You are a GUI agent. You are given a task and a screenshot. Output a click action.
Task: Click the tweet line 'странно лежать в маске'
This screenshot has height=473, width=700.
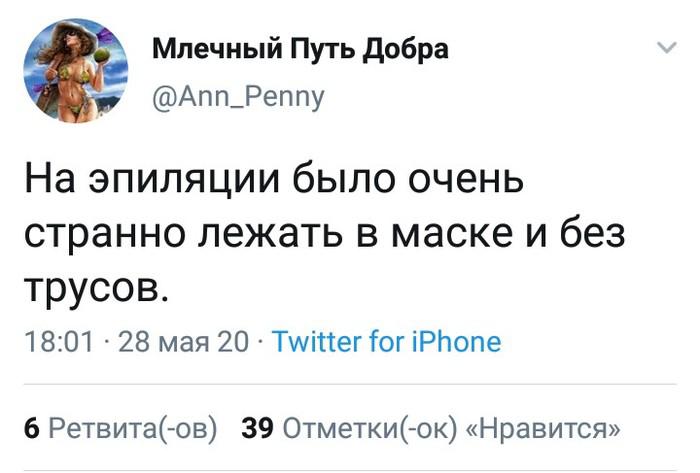323,236
